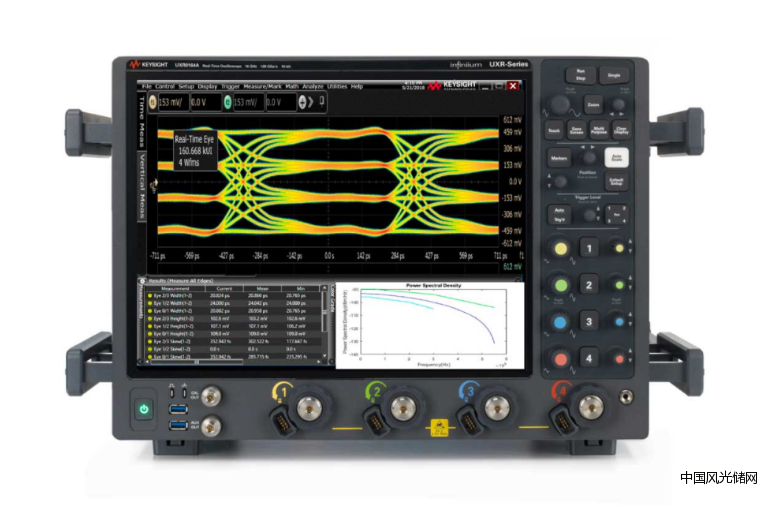Switch to the Time Meas side tab

click(x=142, y=121)
